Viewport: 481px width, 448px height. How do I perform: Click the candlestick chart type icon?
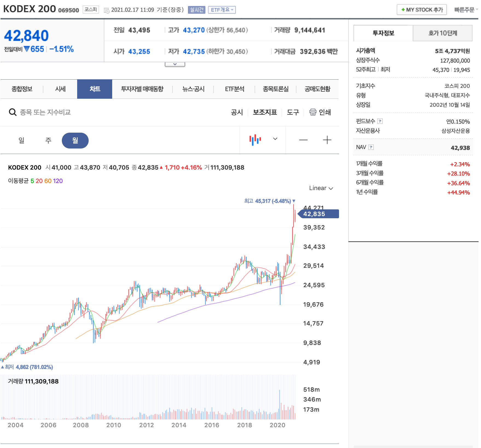point(255,140)
